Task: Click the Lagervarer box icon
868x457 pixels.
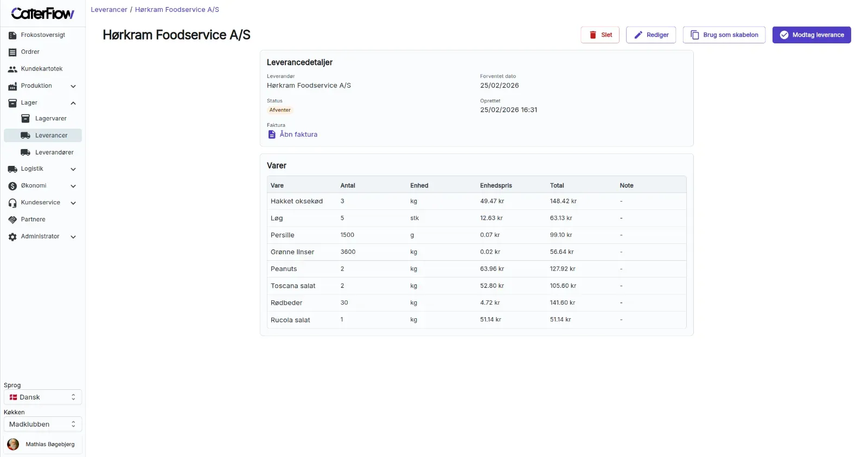Action: [x=25, y=119]
